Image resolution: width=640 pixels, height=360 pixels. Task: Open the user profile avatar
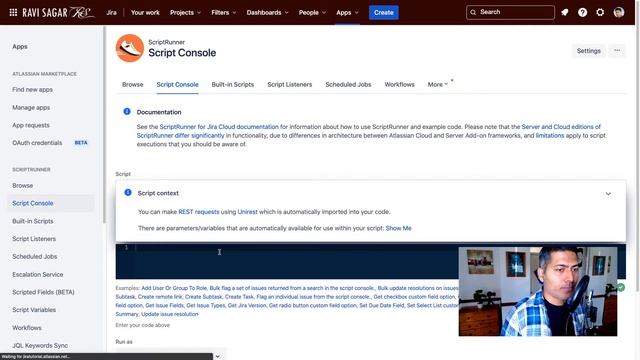(619, 12)
